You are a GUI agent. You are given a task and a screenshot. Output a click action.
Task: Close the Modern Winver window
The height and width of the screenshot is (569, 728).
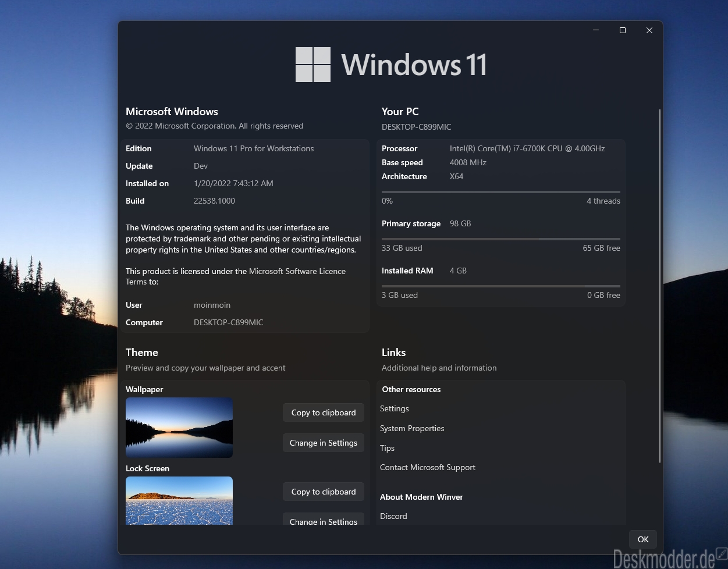tap(649, 30)
